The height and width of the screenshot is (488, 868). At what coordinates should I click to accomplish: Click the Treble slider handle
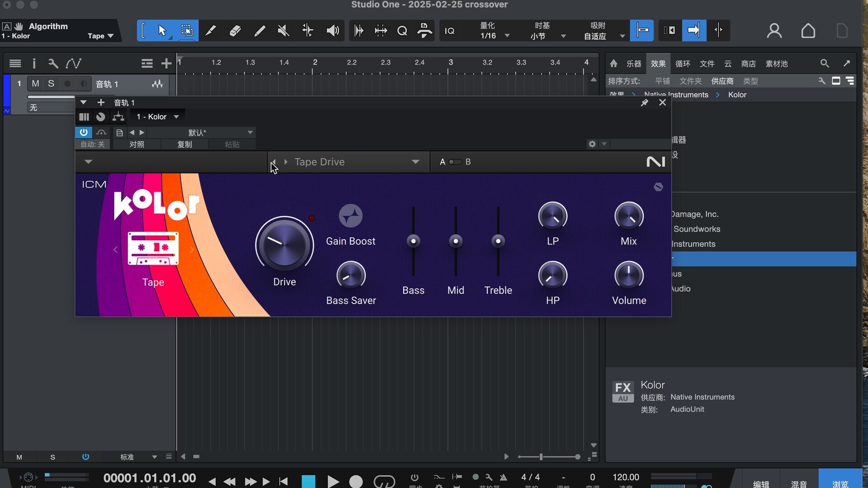pos(498,241)
